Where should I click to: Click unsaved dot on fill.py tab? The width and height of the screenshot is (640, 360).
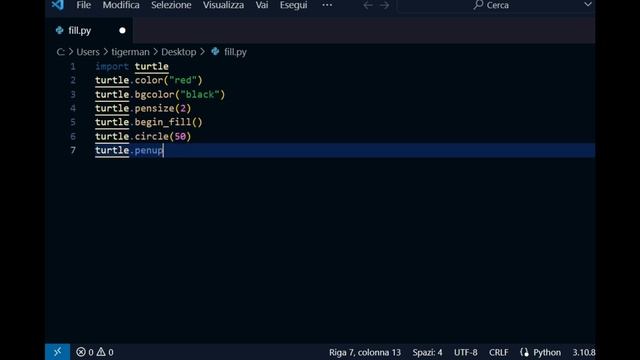(x=122, y=31)
